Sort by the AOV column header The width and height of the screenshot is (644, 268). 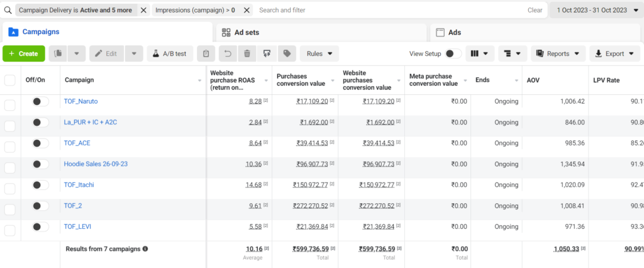[x=555, y=80]
